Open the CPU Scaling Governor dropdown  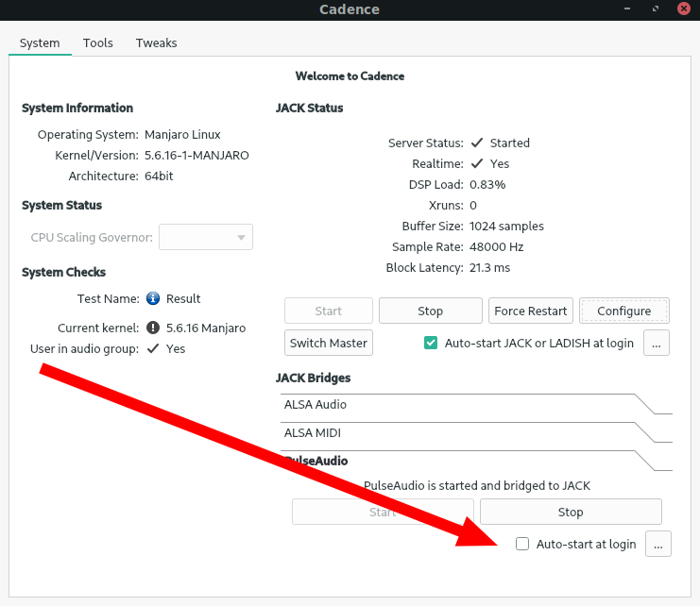pyautogui.click(x=206, y=237)
